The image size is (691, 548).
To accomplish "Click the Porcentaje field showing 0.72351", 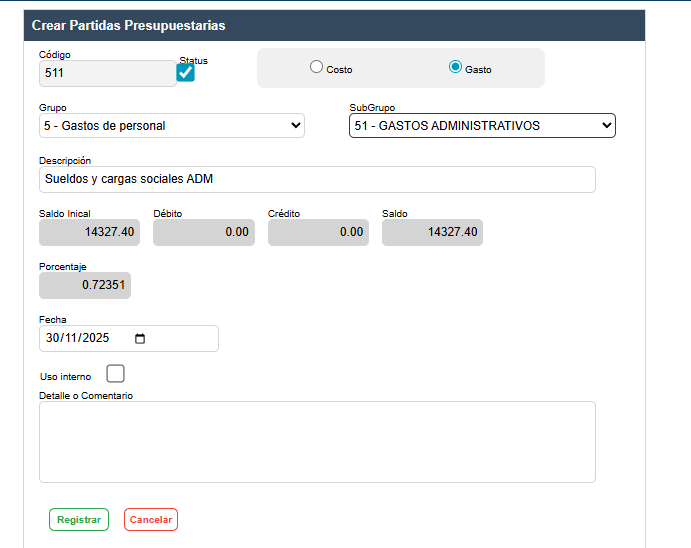I will [85, 286].
